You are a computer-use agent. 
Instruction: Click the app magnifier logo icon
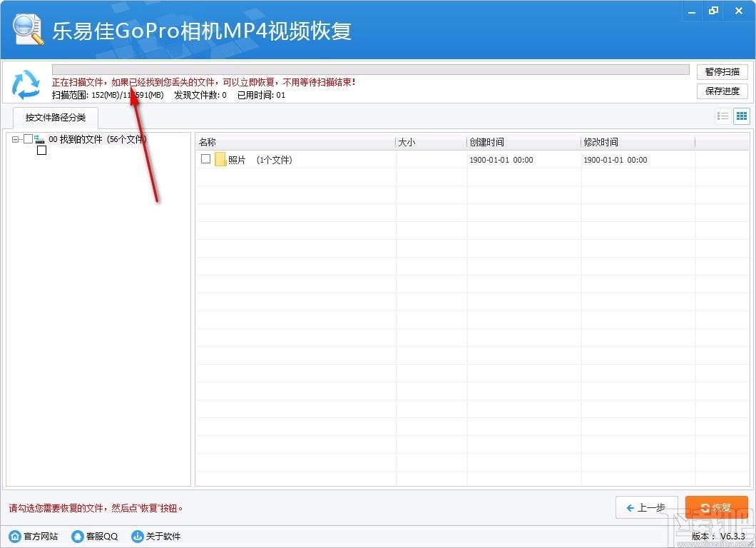(x=28, y=30)
